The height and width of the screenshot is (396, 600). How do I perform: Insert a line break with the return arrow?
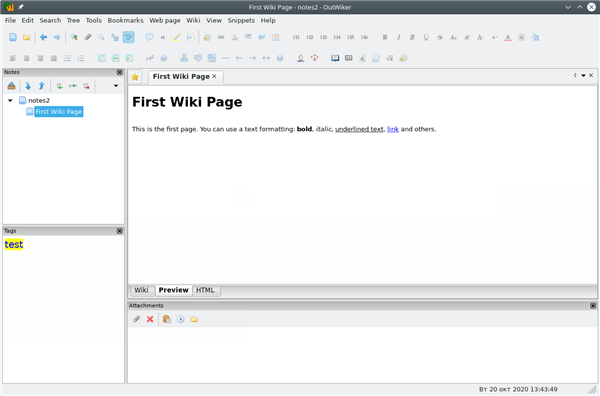click(x=262, y=37)
